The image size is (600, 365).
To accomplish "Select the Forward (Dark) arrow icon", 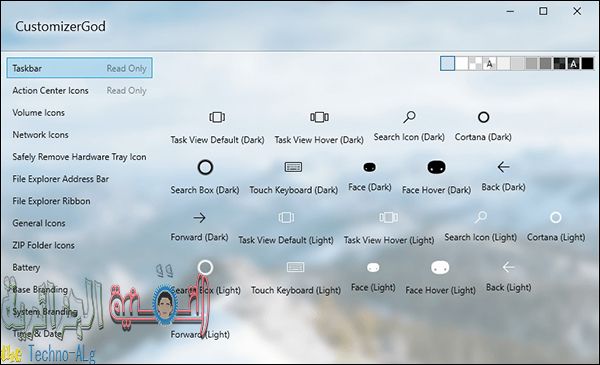I will pos(199,218).
